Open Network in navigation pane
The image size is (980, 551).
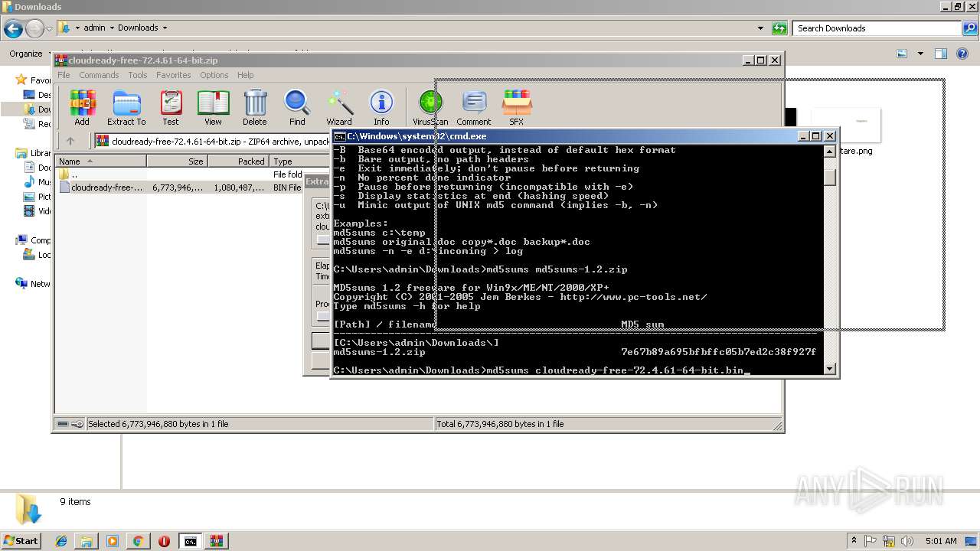(34, 284)
